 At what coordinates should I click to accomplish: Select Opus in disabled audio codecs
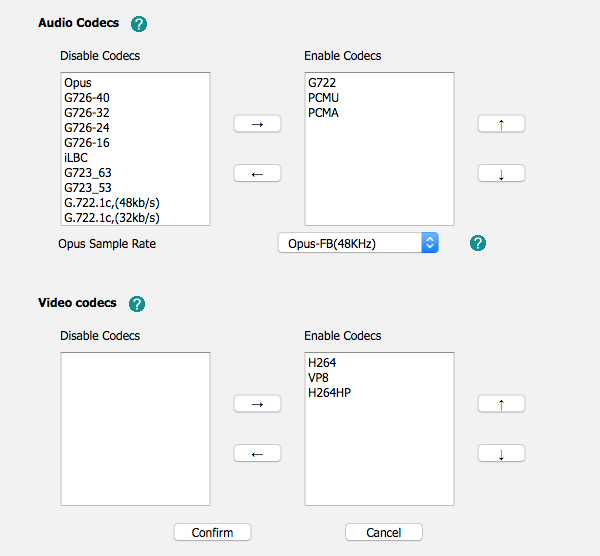[77, 83]
